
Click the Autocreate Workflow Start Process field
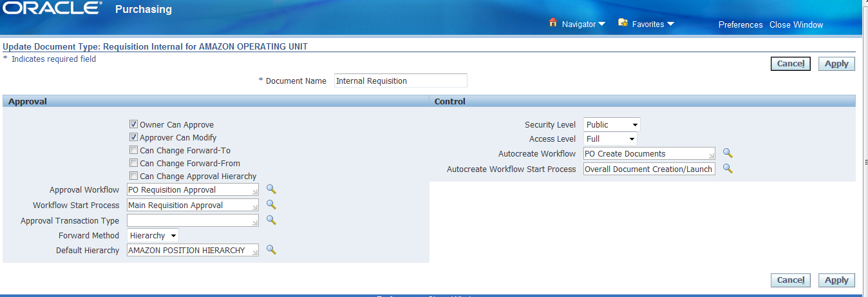(x=650, y=169)
